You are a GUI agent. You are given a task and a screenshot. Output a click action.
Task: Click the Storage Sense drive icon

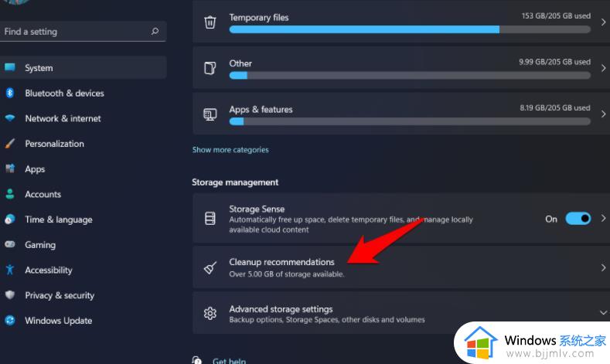click(x=210, y=218)
